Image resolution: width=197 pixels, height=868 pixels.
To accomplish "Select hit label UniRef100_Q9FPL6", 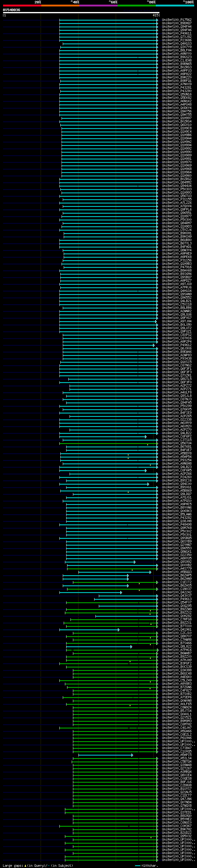I will click(176, 210).
